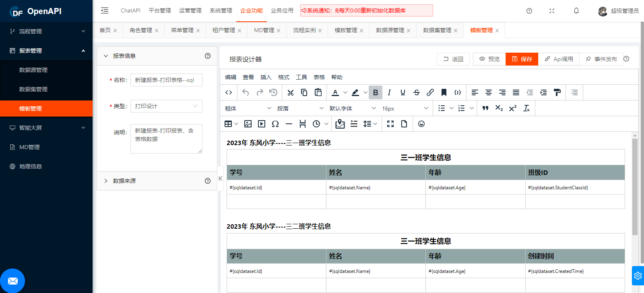Image resolution: width=644 pixels, height=293 pixels.
Task: Switch to the 流程实例 tab
Action: 304,30
